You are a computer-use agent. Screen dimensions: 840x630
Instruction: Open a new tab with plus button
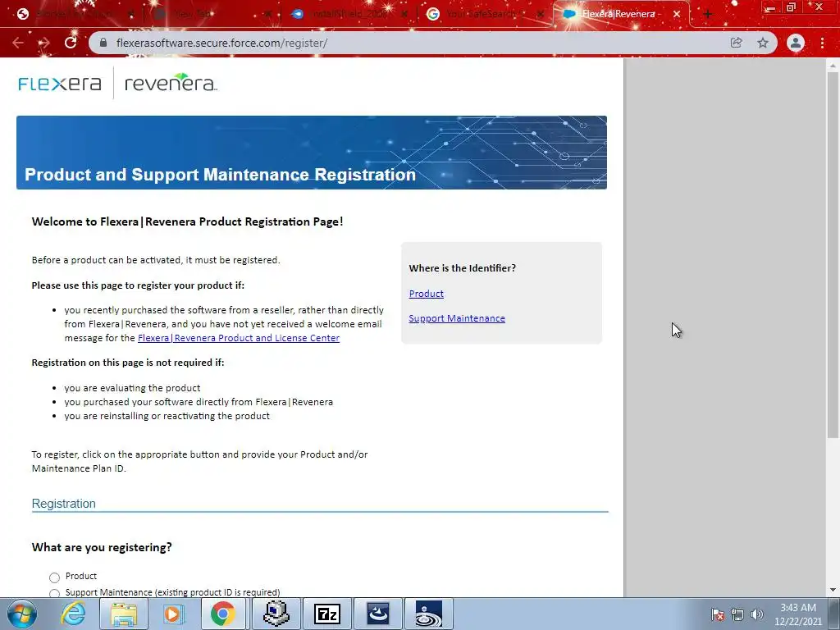(708, 14)
